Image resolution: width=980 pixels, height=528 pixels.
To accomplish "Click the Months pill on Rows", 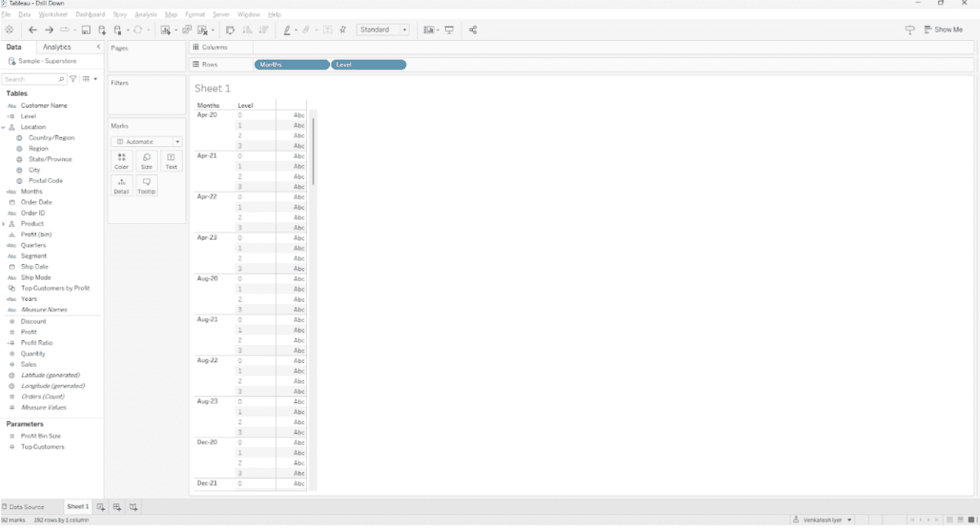I will click(x=292, y=65).
